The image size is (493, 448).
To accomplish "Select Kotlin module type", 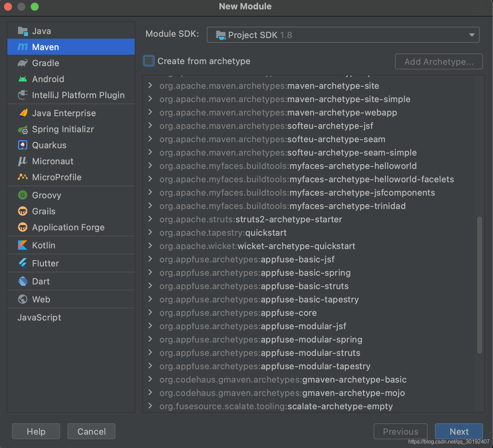I will (71, 245).
